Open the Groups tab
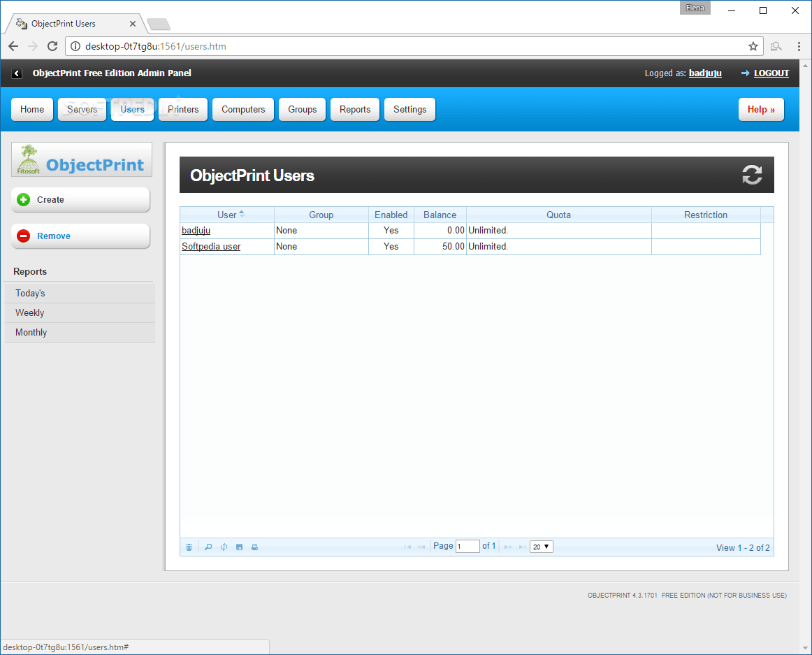812x655 pixels. pyautogui.click(x=302, y=109)
